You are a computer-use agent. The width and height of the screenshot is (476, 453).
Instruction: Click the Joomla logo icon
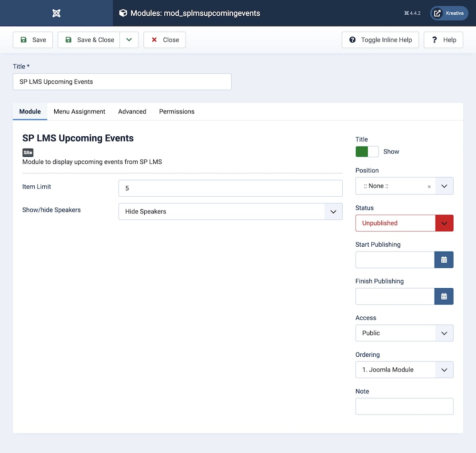point(56,13)
